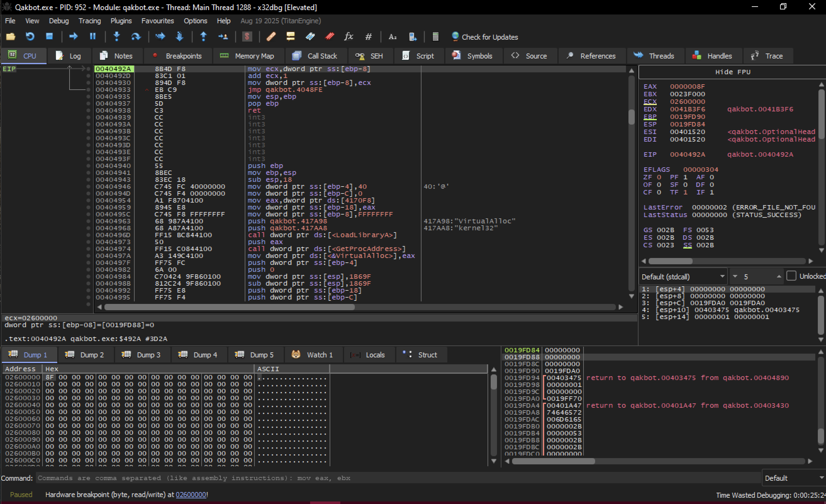Screen dimensions: 826x504
Task: Switch to the Breakpoints tab
Action: 178,56
